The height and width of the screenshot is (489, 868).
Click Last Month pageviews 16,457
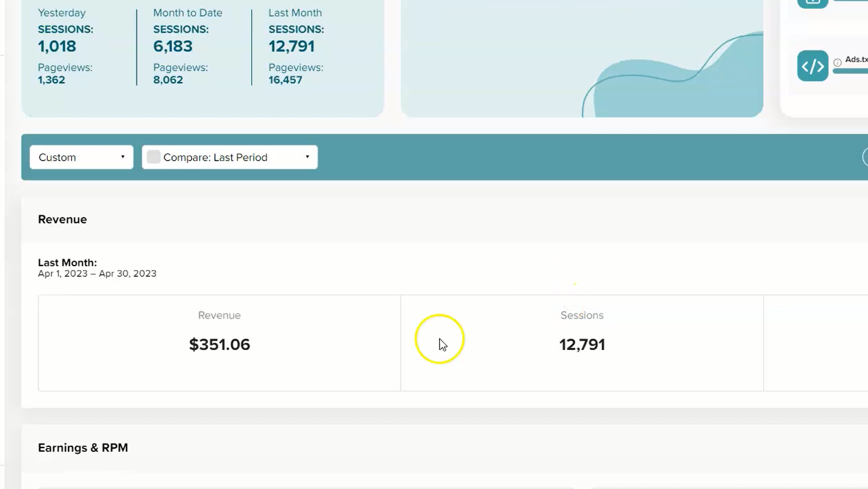coord(285,80)
